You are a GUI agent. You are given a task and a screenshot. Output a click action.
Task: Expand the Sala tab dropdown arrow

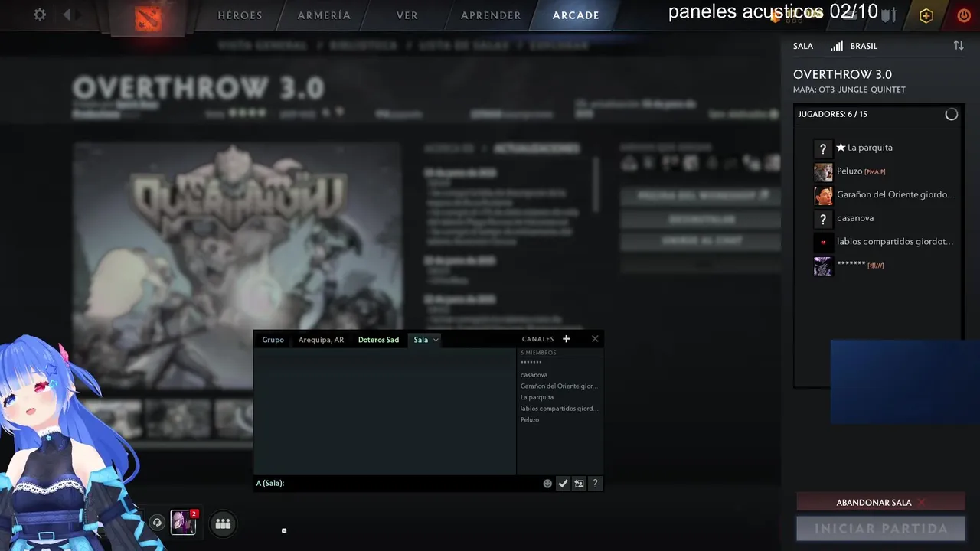[436, 340]
